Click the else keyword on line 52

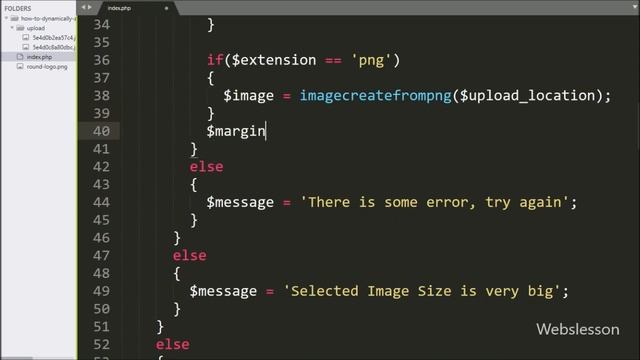(x=173, y=344)
